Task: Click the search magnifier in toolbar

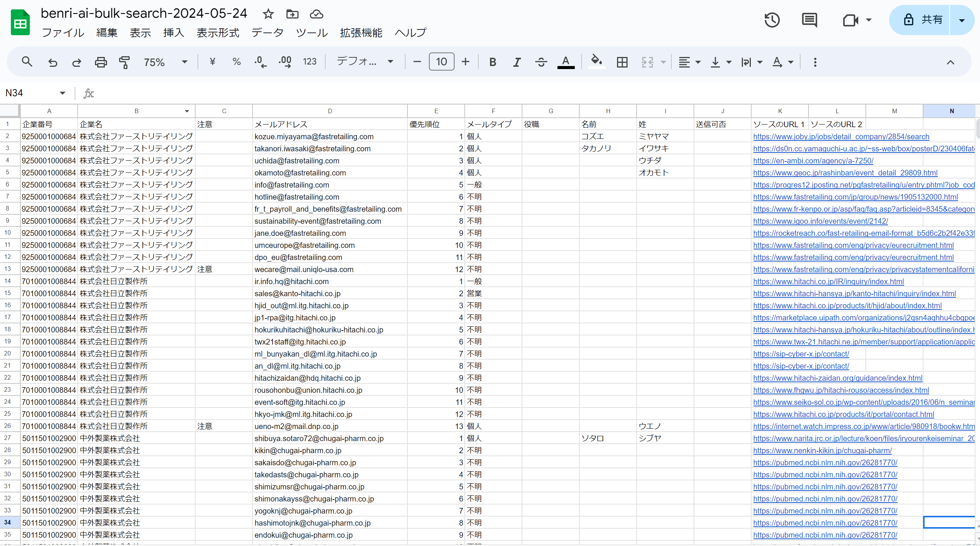Action: tap(27, 62)
